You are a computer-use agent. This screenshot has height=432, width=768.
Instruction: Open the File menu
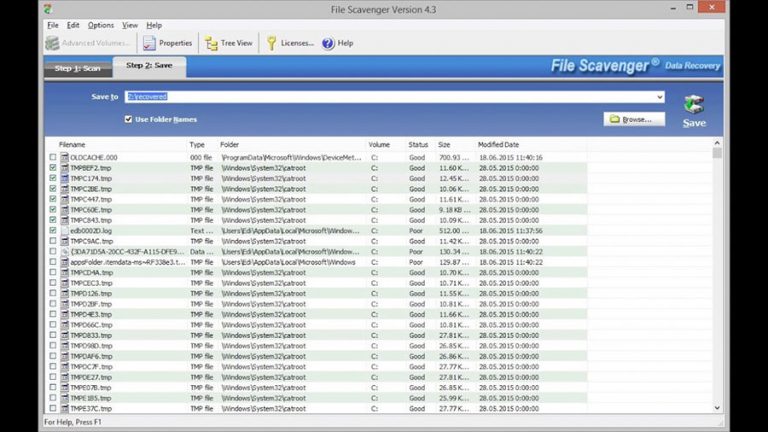coord(52,25)
